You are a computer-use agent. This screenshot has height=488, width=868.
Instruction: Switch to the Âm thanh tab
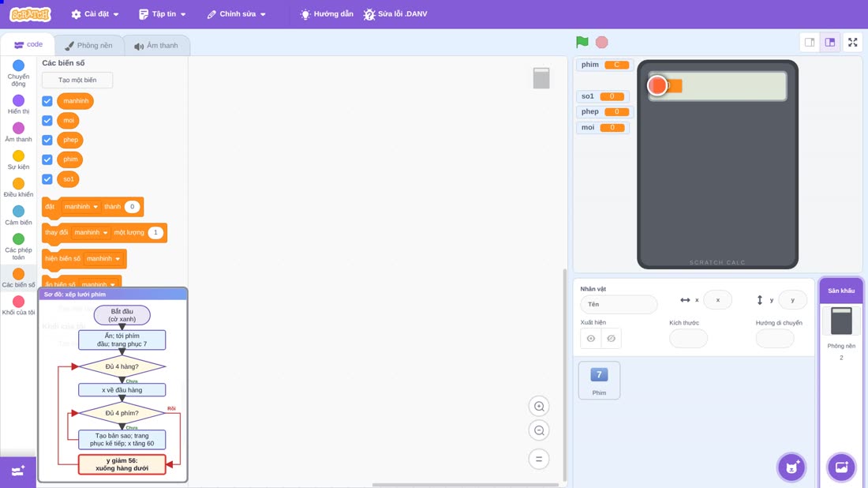coord(156,46)
